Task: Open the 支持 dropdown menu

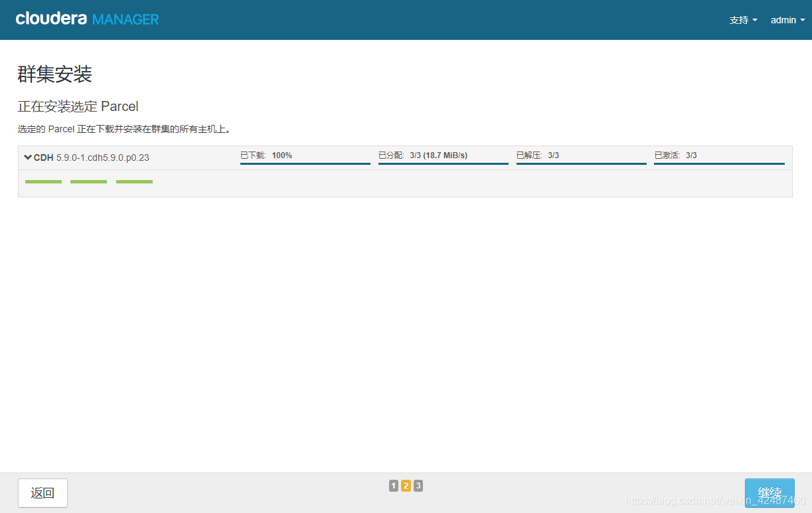Action: click(743, 20)
